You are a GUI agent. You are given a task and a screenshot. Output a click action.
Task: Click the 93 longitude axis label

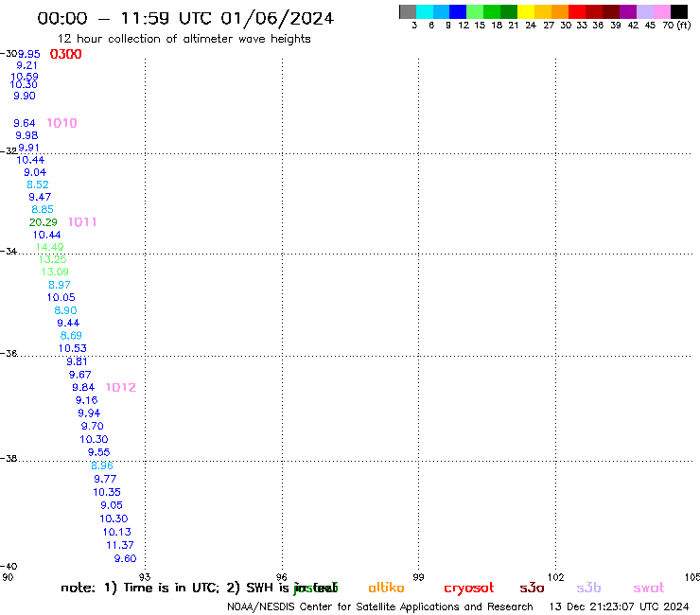click(145, 577)
